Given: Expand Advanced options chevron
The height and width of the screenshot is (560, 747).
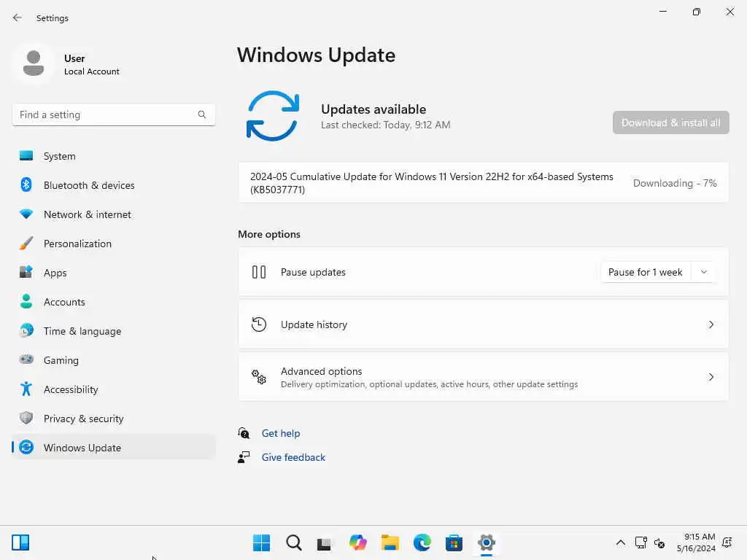Looking at the screenshot, I should [711, 377].
